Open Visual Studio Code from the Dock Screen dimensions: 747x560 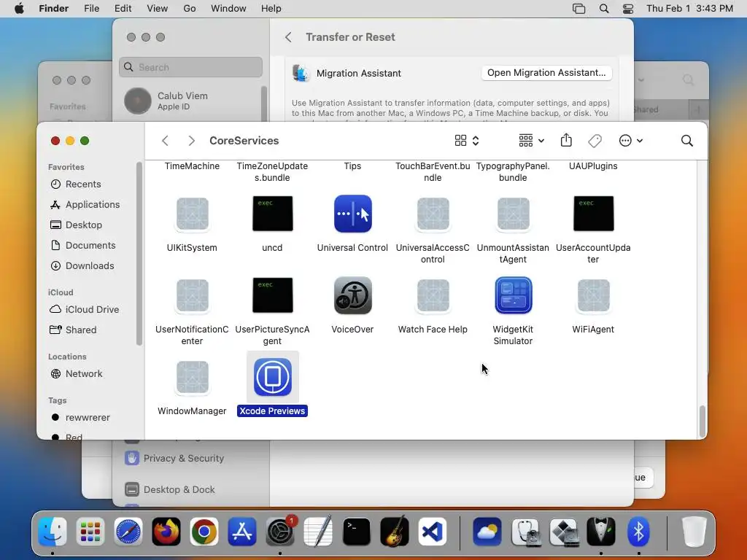pyautogui.click(x=433, y=532)
